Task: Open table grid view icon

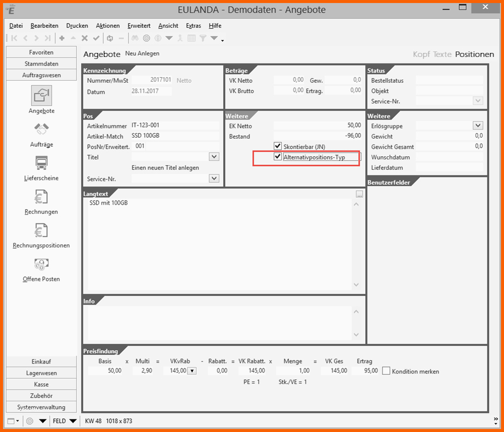Action: coord(192,38)
